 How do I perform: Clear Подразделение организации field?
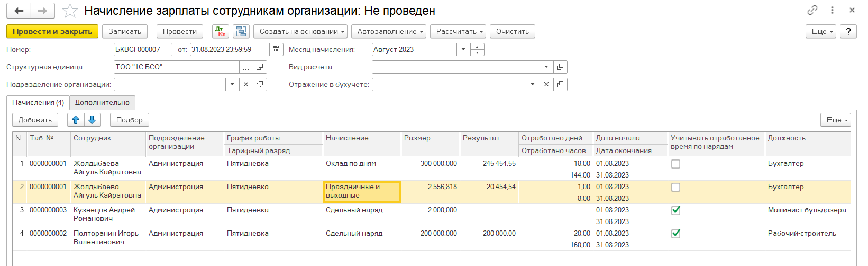click(246, 85)
